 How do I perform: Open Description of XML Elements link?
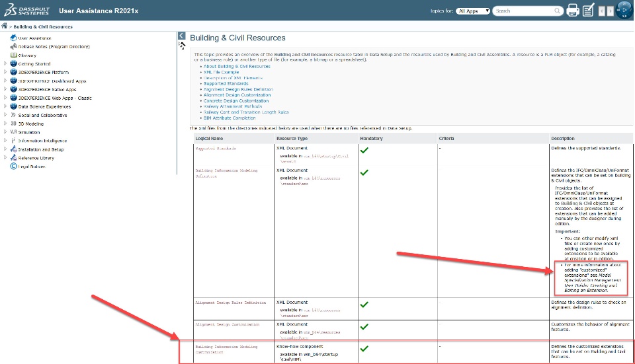(x=233, y=78)
